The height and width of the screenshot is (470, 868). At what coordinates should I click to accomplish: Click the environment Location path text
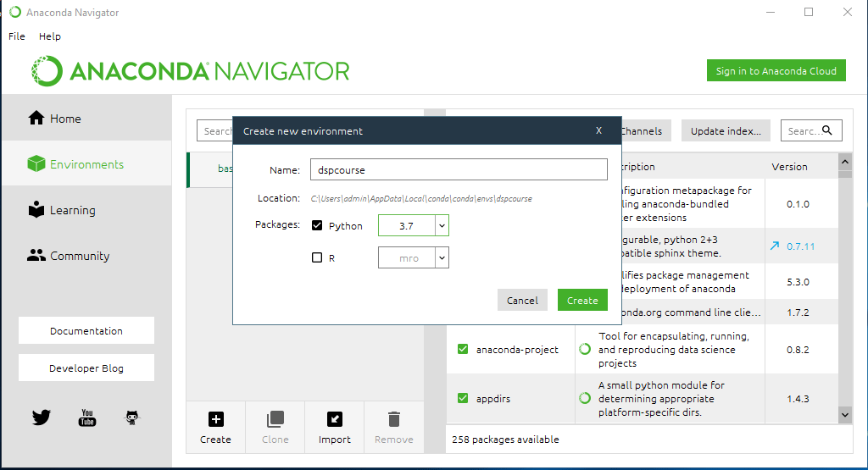coord(421,198)
